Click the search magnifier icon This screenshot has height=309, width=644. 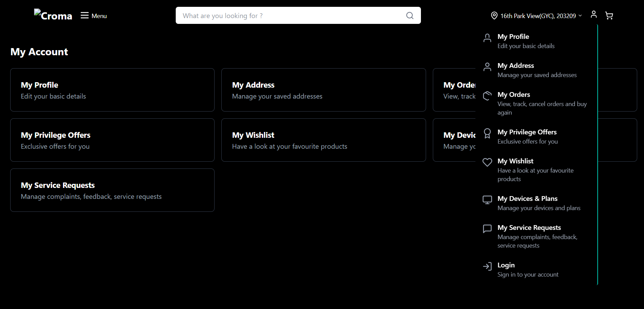(410, 16)
